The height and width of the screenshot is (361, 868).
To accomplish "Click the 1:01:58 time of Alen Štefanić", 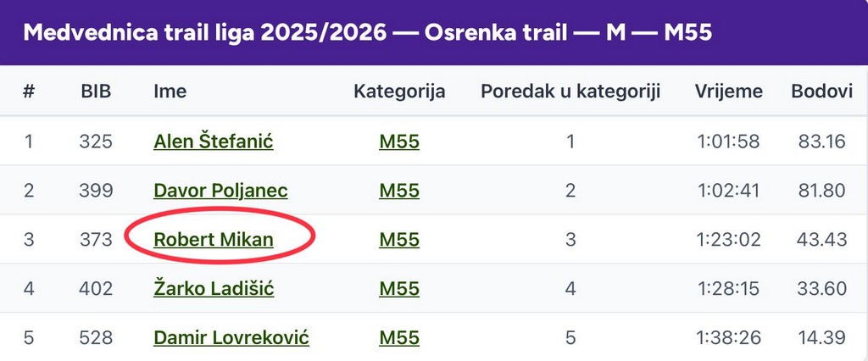I will tap(728, 142).
